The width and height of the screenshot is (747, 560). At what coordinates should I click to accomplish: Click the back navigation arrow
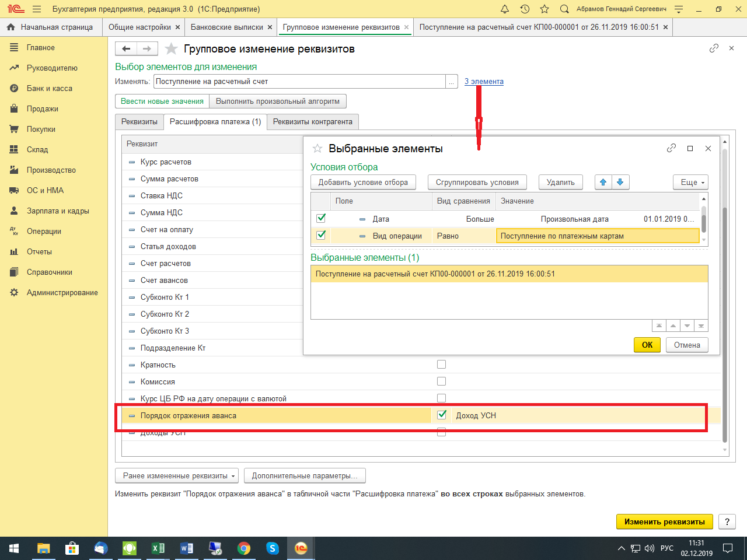click(126, 49)
